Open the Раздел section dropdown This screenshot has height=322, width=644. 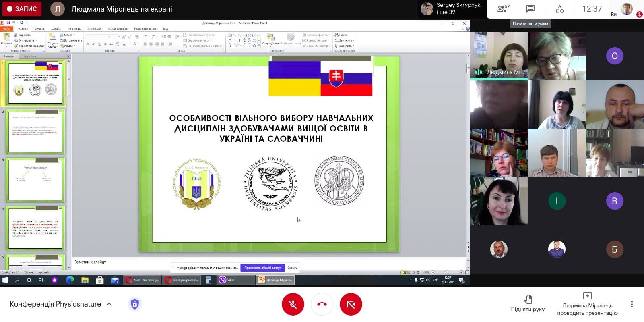pos(67,46)
